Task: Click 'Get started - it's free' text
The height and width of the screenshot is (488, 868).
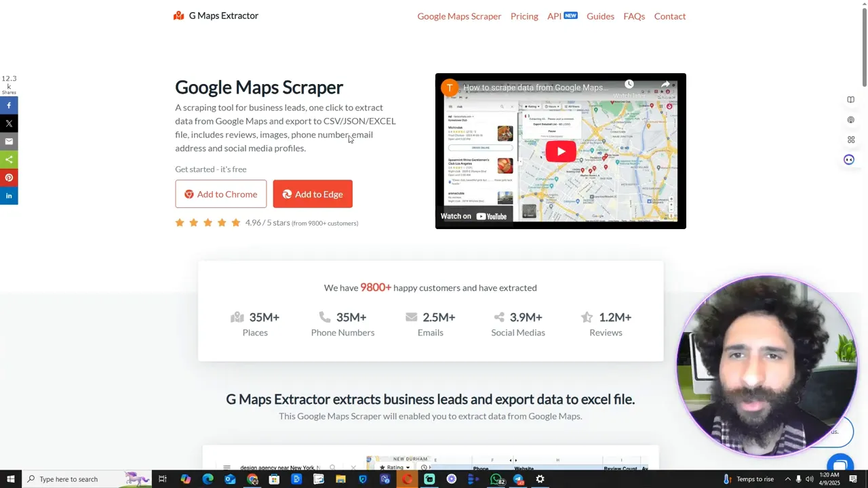Action: click(x=211, y=169)
